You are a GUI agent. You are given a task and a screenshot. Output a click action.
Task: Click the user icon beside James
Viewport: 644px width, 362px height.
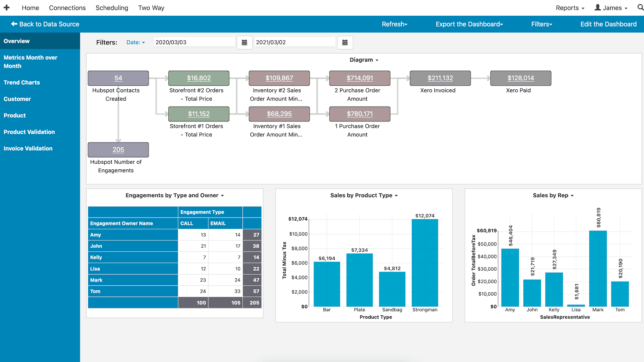(x=597, y=7)
